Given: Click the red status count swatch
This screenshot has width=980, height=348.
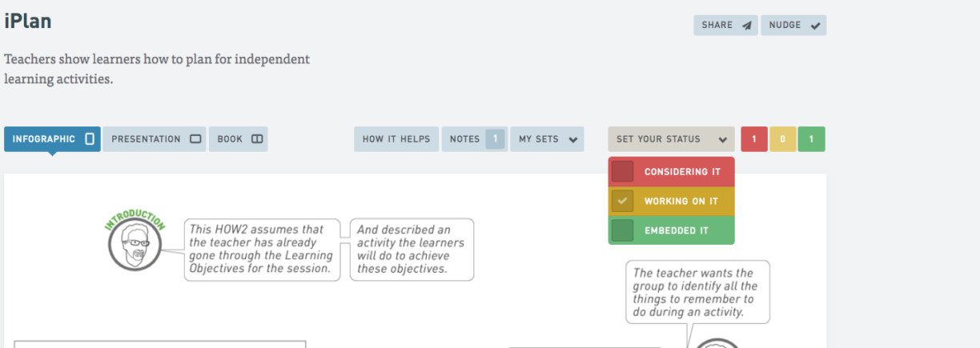Looking at the screenshot, I should click(x=753, y=139).
